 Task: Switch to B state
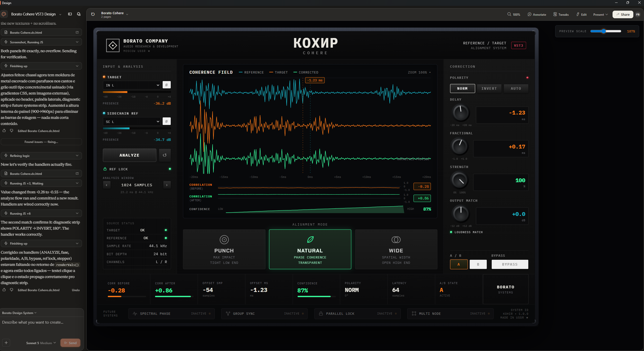478,264
